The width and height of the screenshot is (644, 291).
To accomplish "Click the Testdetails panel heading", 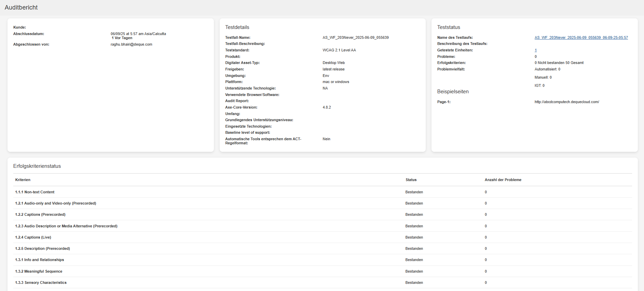I will tap(237, 27).
